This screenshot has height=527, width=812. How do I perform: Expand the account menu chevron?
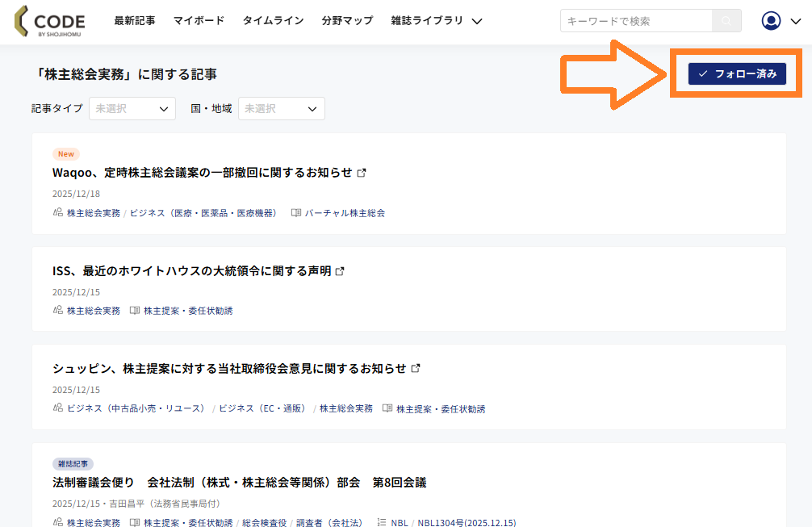795,21
